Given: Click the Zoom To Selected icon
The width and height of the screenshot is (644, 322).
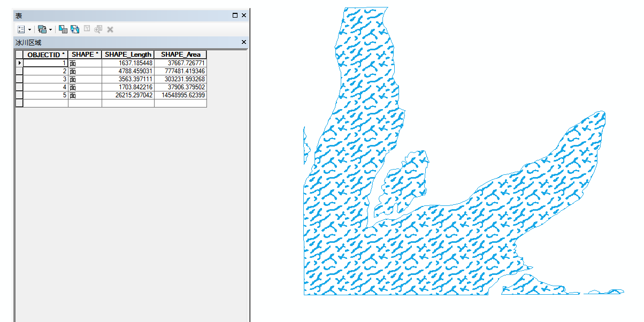Looking at the screenshot, I should click(x=98, y=29).
